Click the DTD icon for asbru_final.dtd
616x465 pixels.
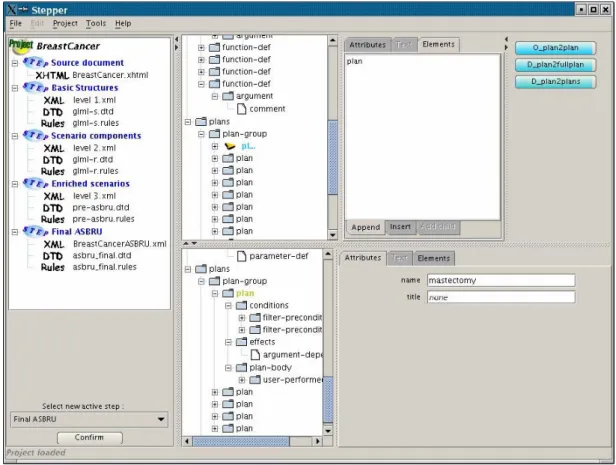pos(53,256)
